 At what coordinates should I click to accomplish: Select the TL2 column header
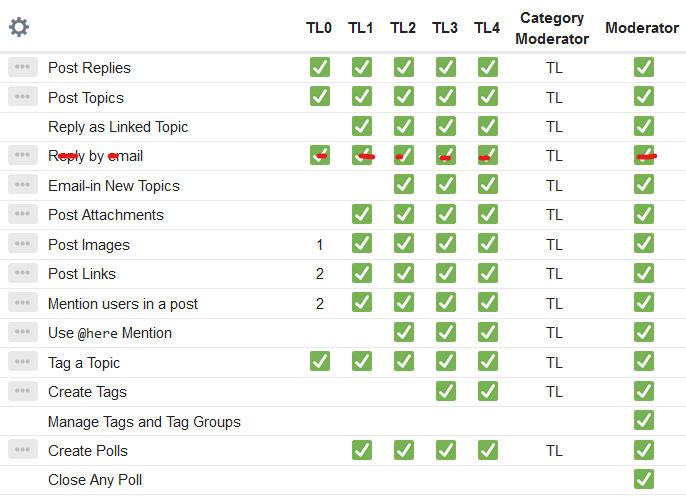pos(403,28)
